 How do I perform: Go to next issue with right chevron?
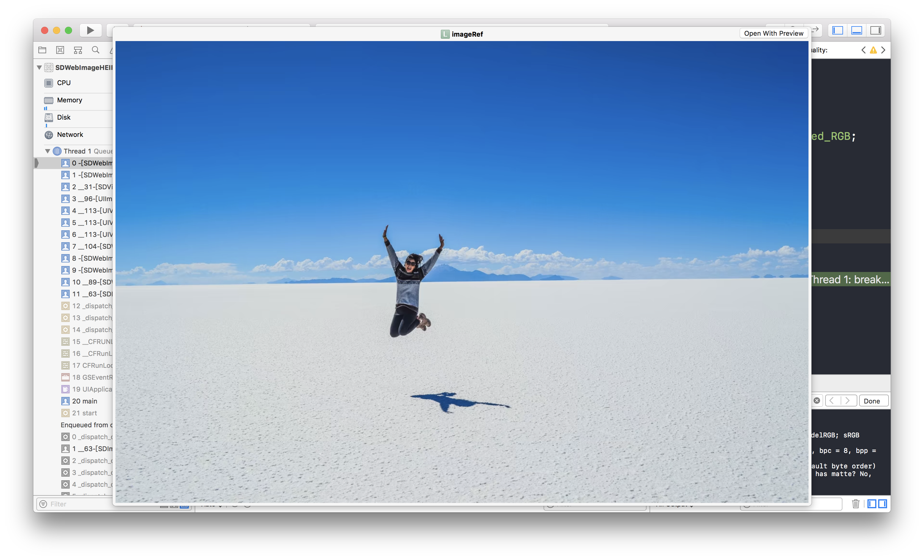coord(883,50)
